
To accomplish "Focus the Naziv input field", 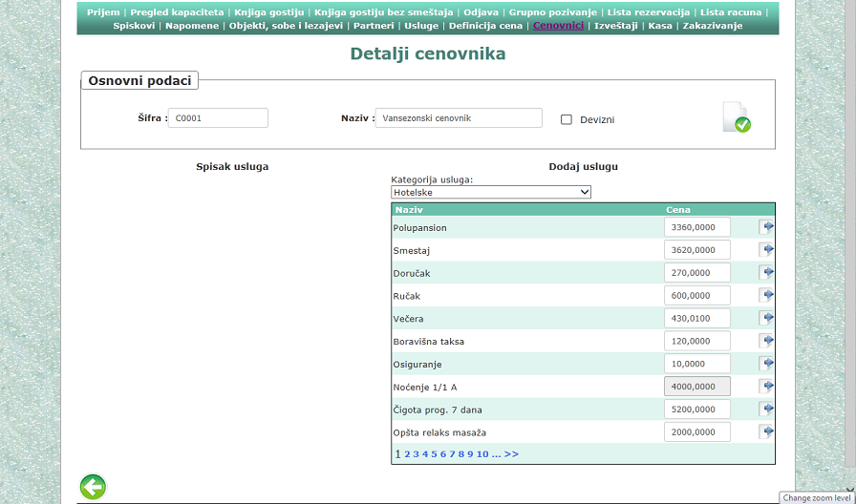I will [459, 117].
